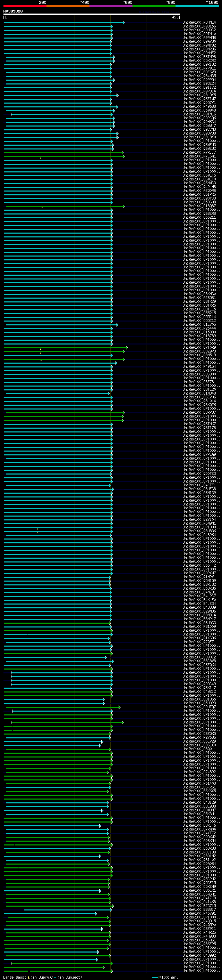The image size is (222, 980).
Task: Click the green ~80% identity legend segment
Action: (154, 6)
